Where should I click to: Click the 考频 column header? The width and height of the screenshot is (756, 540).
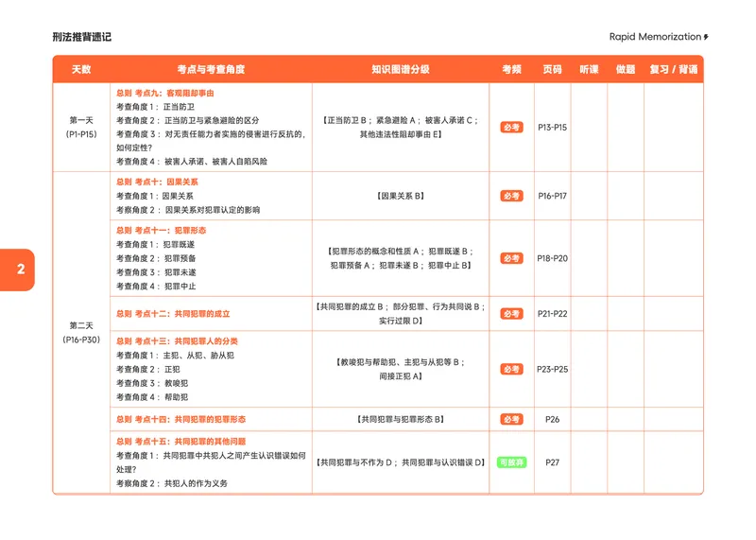pyautogui.click(x=511, y=69)
